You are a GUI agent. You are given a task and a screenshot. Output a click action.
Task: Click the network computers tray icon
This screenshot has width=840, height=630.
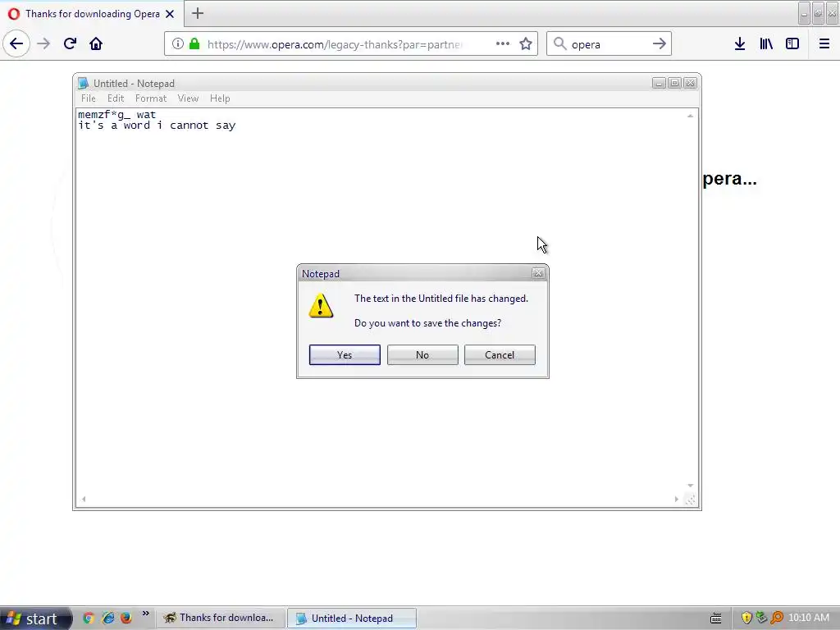[761, 618]
